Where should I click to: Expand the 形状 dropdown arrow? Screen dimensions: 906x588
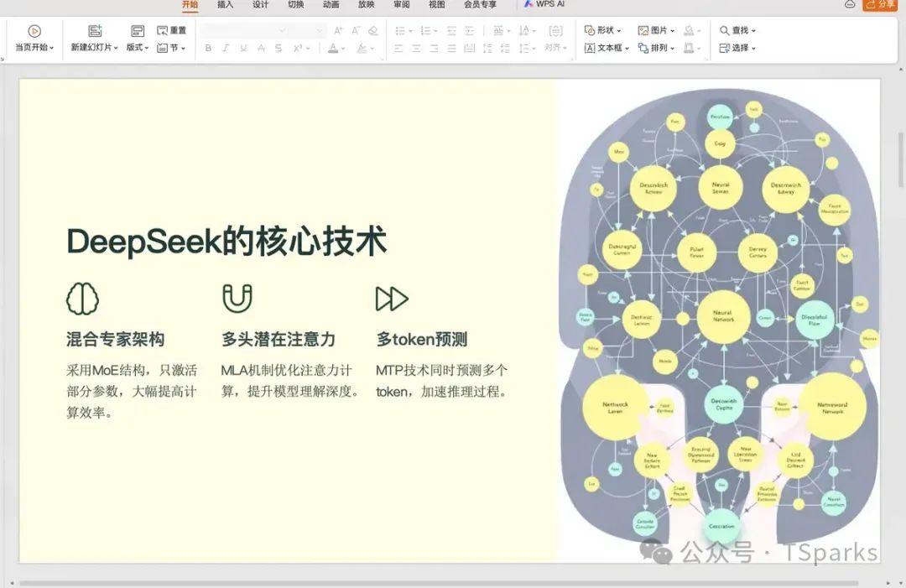pos(619,30)
